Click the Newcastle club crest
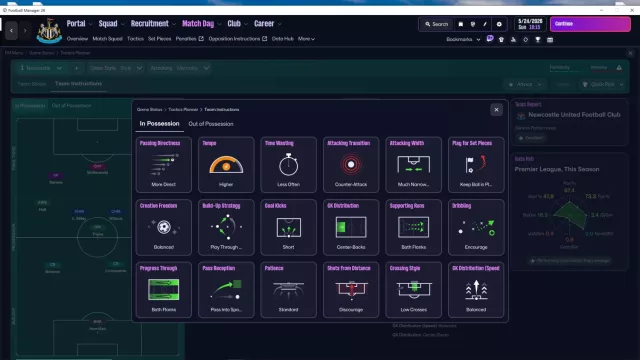This screenshot has height=360, width=640. (x=49, y=31)
